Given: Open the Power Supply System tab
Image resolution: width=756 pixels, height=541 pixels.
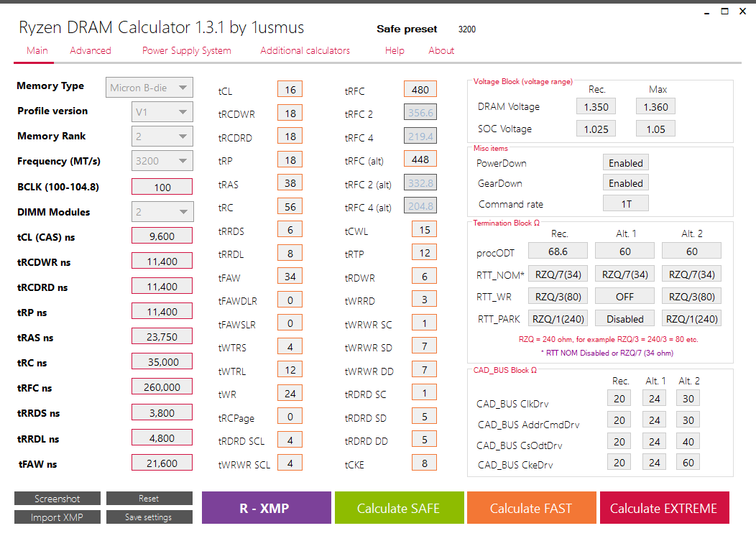Looking at the screenshot, I should [x=187, y=50].
